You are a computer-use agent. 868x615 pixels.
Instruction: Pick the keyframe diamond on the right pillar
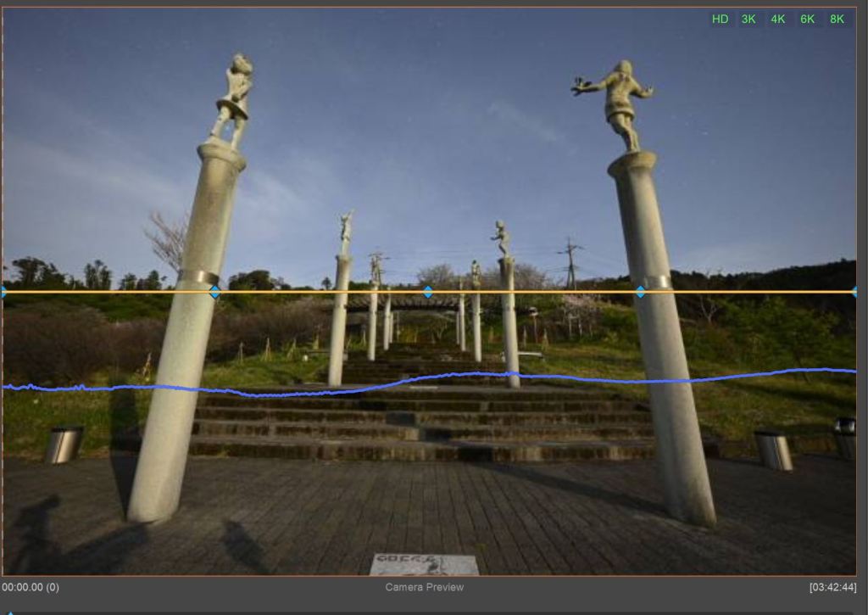640,292
